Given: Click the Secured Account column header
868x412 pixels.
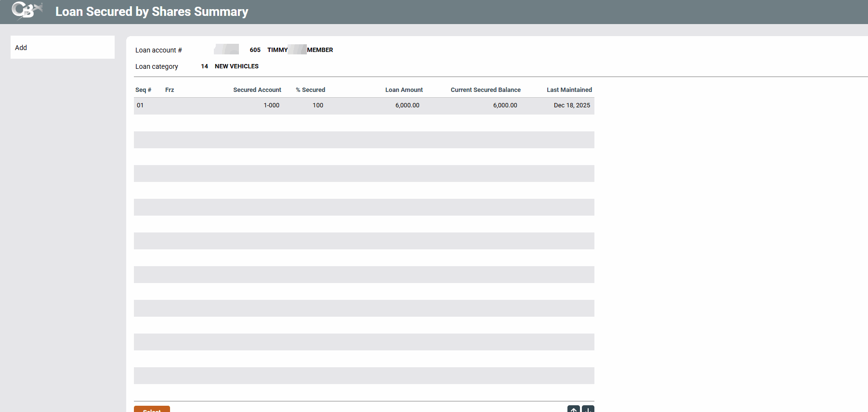Looking at the screenshot, I should click(x=257, y=90).
